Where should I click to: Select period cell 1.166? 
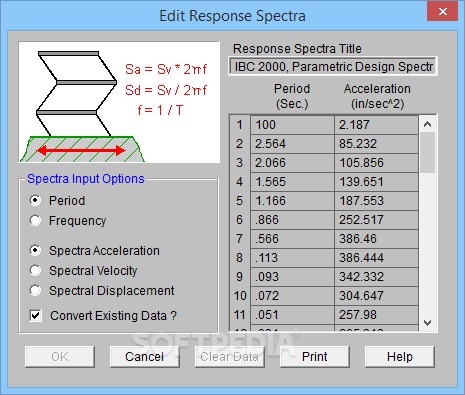pyautogui.click(x=292, y=201)
